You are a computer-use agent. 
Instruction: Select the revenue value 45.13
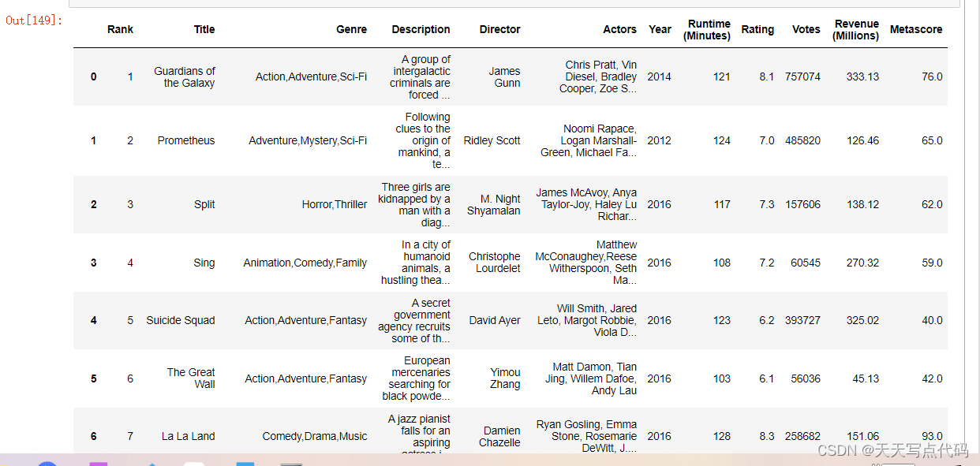pyautogui.click(x=866, y=379)
